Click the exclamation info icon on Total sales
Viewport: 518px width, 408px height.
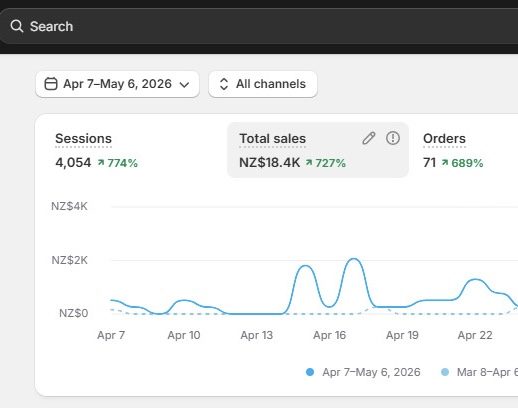pyautogui.click(x=393, y=138)
